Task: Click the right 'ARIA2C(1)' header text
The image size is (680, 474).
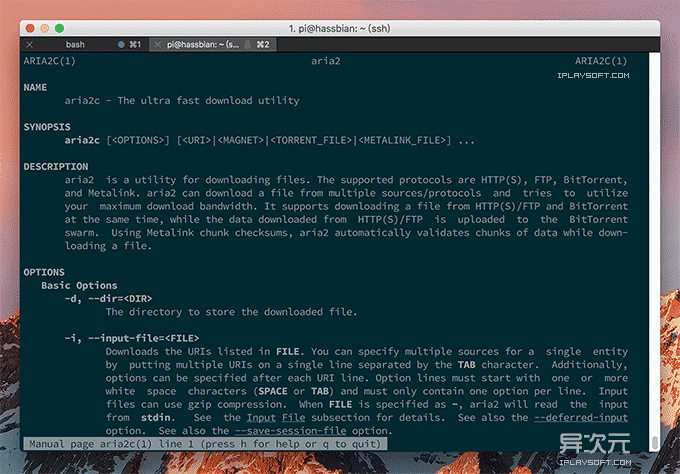Action: pos(601,61)
